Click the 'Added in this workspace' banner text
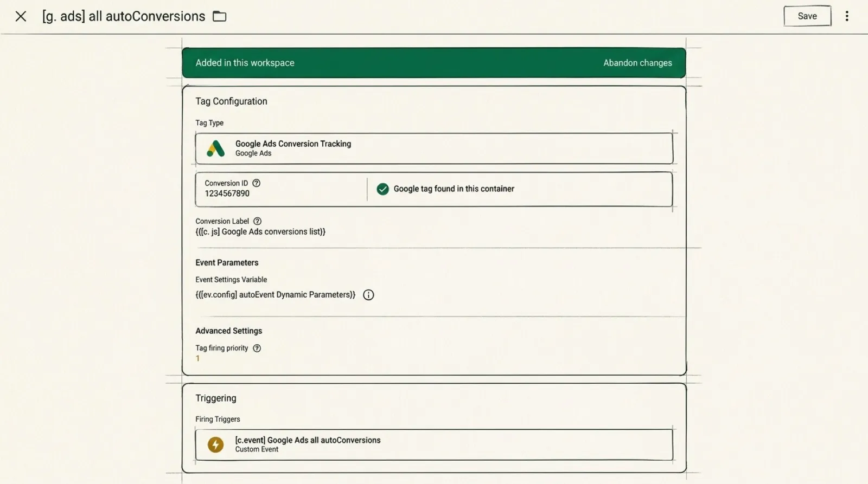 pyautogui.click(x=245, y=63)
